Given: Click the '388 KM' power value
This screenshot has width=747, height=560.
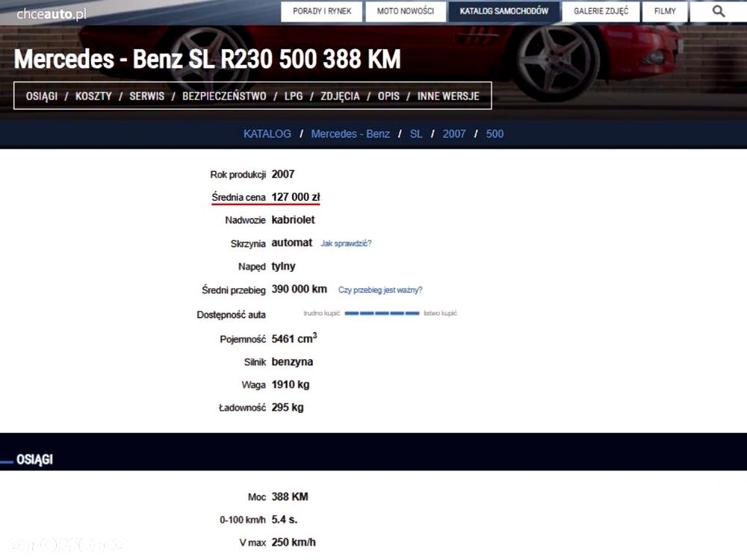Looking at the screenshot, I should [290, 497].
